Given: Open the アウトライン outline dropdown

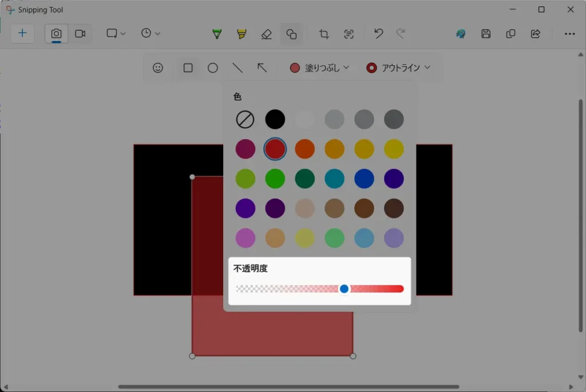Looking at the screenshot, I should pos(398,68).
